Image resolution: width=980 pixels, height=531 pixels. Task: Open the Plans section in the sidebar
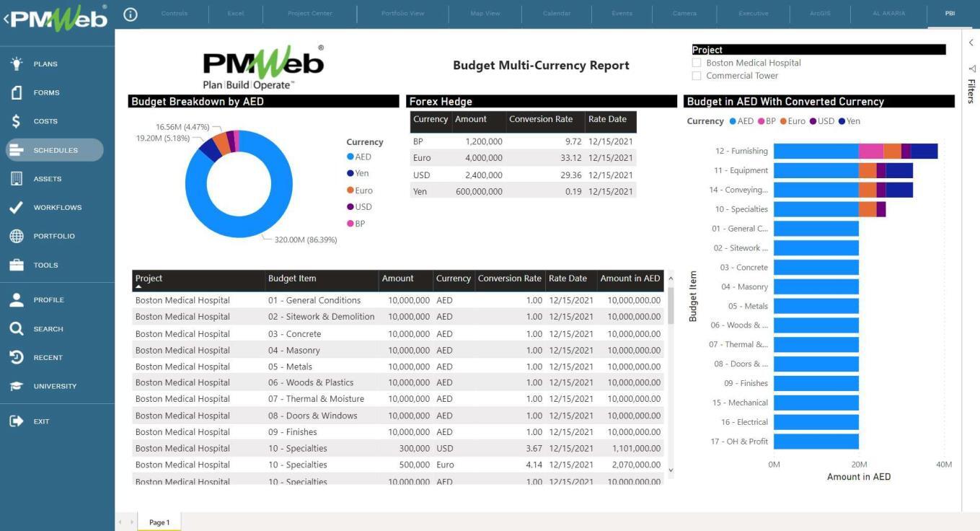45,63
